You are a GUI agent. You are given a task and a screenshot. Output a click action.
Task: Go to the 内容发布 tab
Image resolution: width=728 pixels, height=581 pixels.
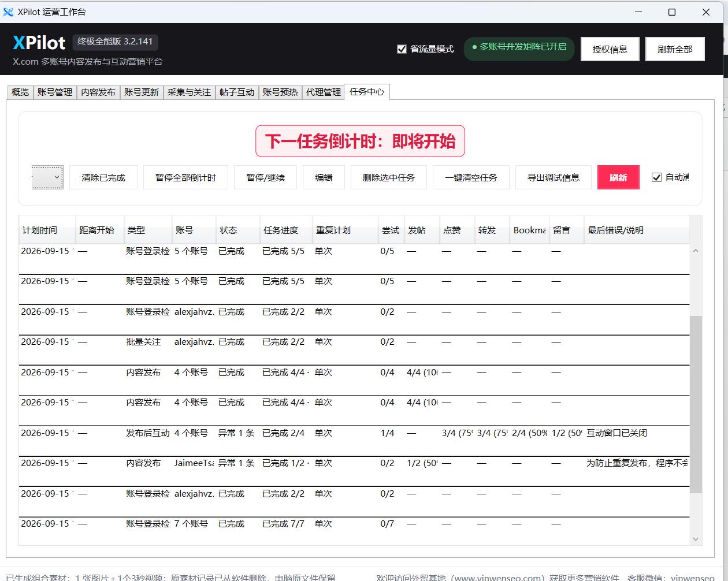coord(98,92)
